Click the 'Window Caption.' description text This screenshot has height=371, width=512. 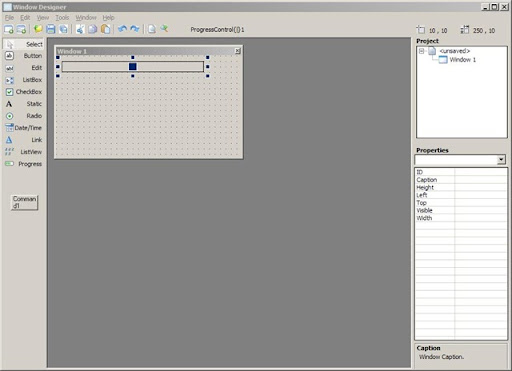point(441,357)
